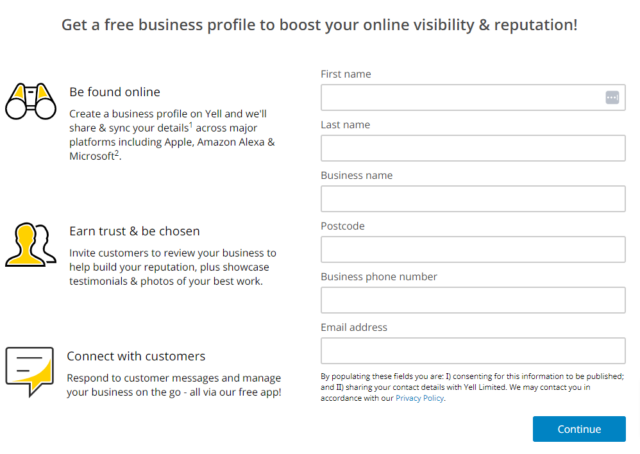Image resolution: width=640 pixels, height=454 pixels.
Task: Click the yellow speech bubble icon
Action: [x=30, y=371]
